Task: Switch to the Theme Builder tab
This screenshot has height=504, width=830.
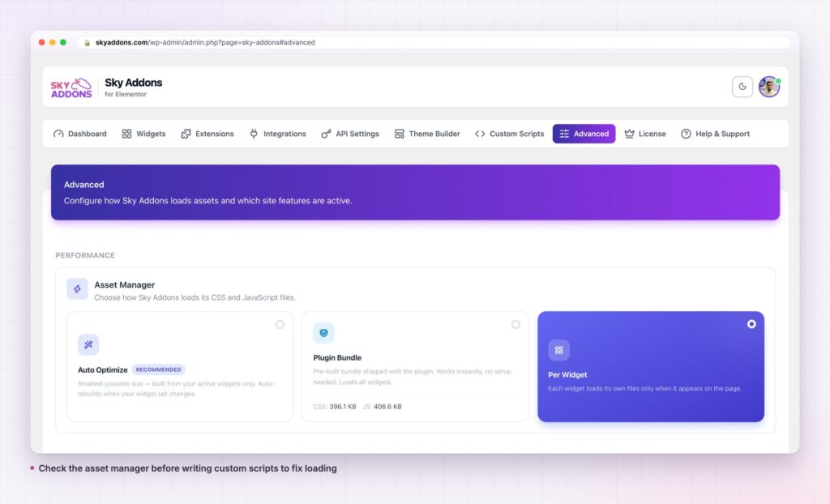Action: coord(427,134)
